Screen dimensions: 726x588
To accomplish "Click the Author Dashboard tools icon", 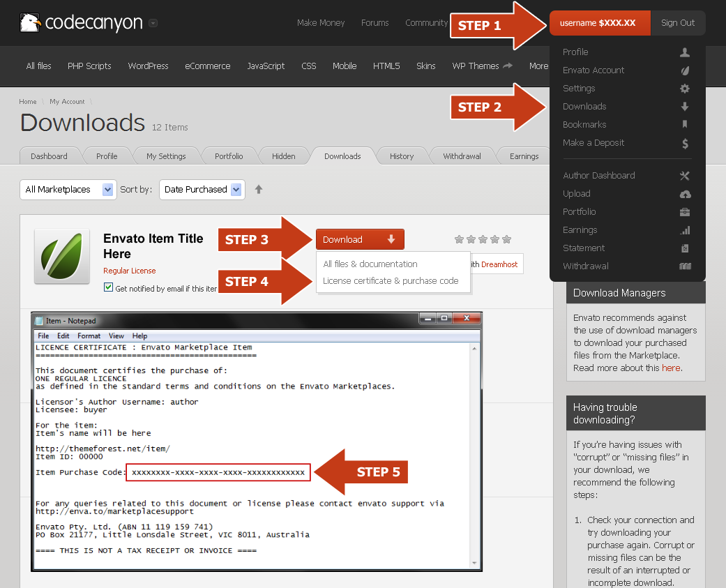I will point(685,176).
